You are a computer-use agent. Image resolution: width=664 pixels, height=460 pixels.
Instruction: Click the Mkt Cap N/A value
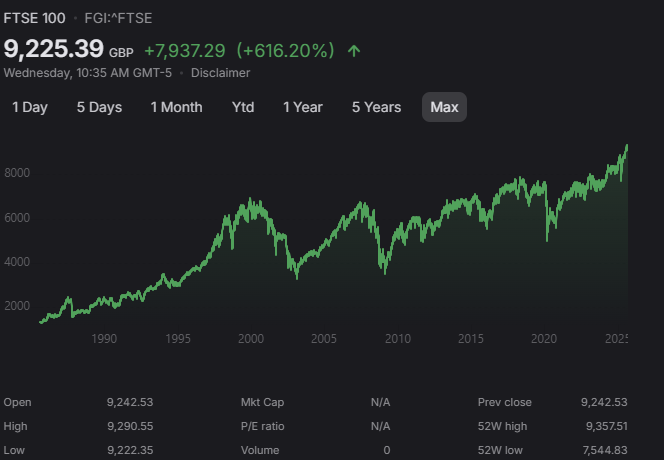point(380,402)
